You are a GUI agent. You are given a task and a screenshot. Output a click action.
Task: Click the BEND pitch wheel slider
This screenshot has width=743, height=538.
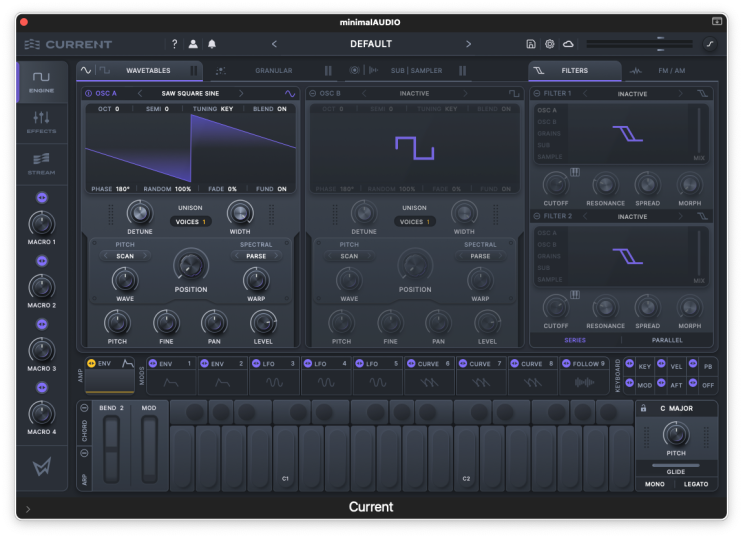112,449
